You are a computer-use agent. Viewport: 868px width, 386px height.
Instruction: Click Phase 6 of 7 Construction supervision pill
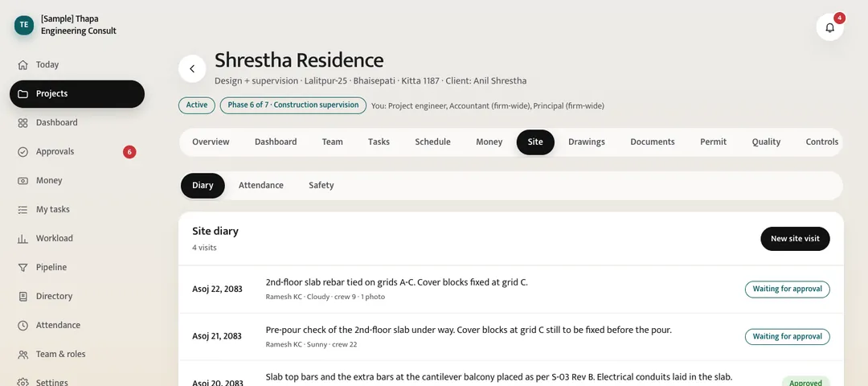(293, 105)
